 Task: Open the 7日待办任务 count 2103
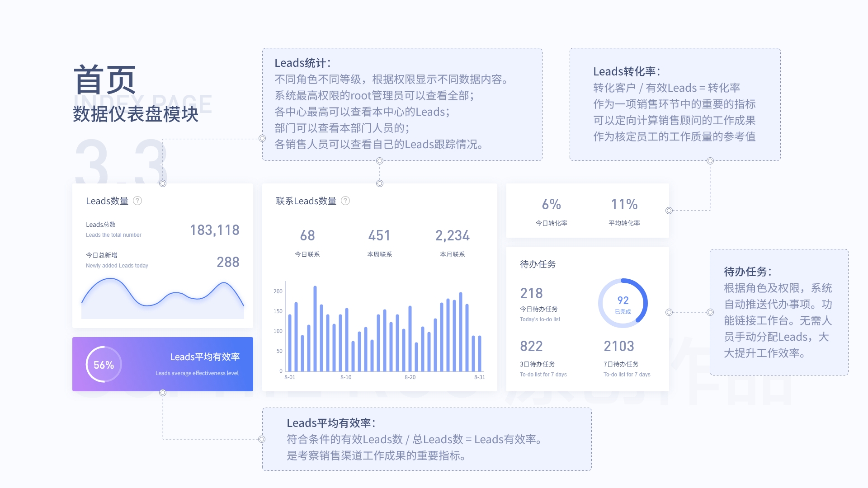point(619,346)
